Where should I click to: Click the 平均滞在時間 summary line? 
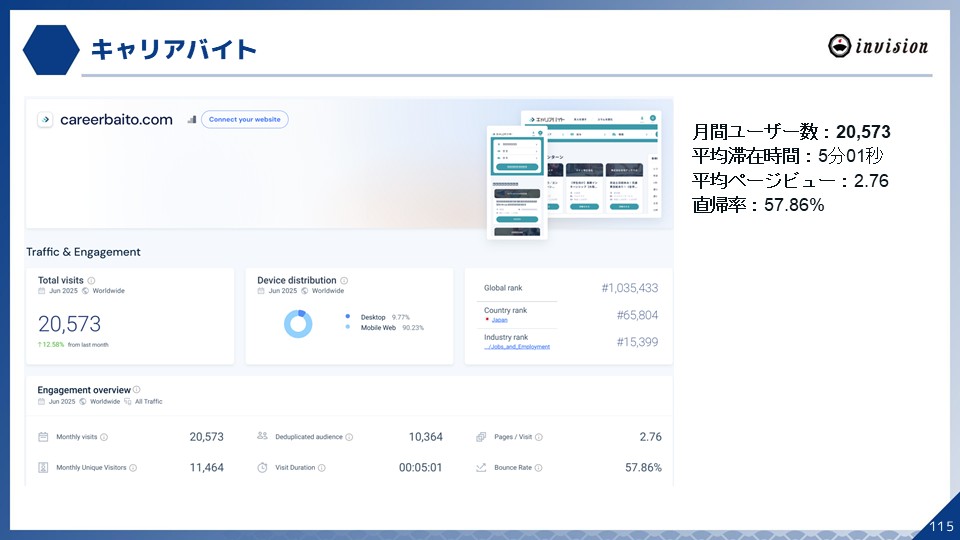787,156
